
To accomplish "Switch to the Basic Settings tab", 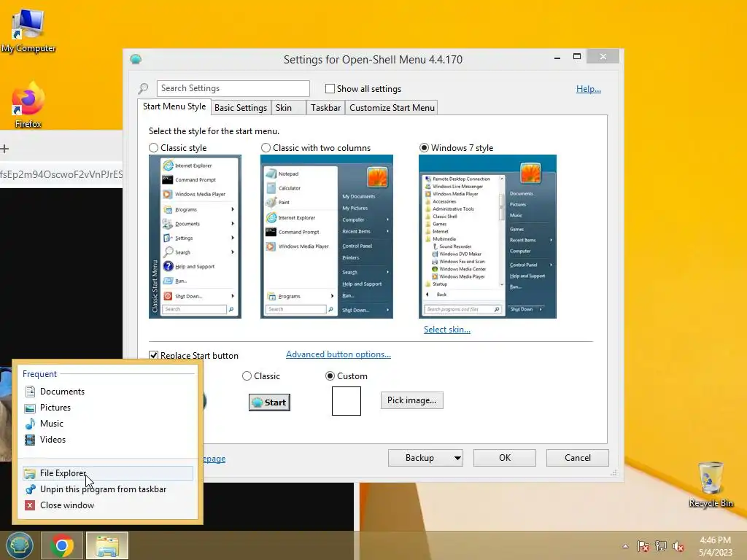I will click(x=241, y=108).
